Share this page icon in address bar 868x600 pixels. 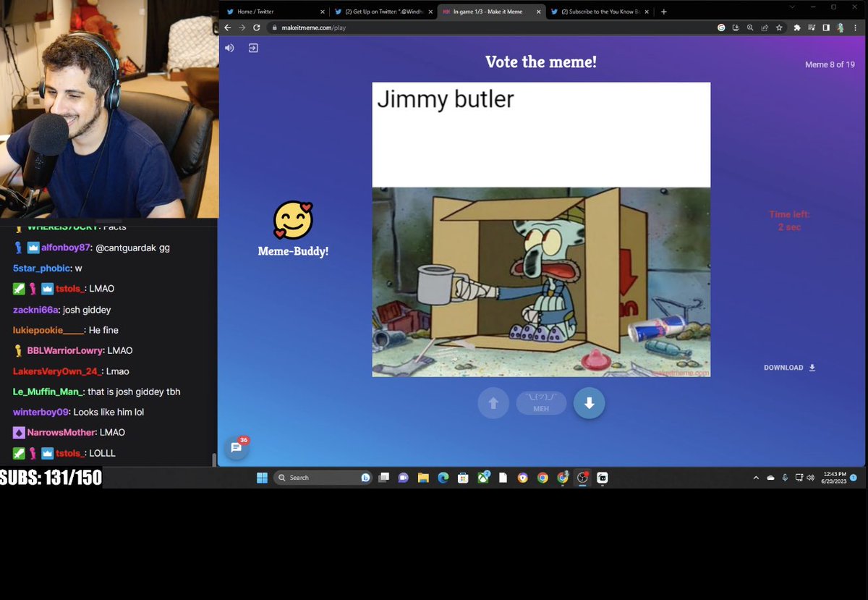[x=765, y=28]
